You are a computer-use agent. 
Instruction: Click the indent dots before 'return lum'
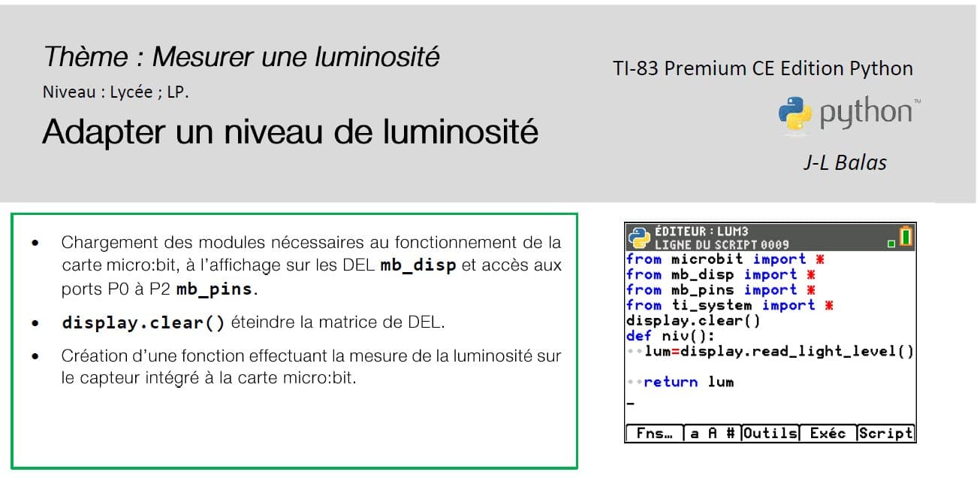tap(635, 383)
